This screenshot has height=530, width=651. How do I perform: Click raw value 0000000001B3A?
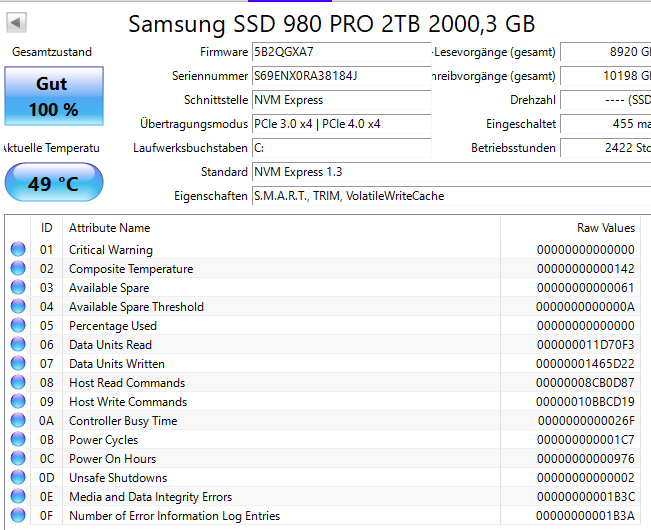(x=585, y=516)
